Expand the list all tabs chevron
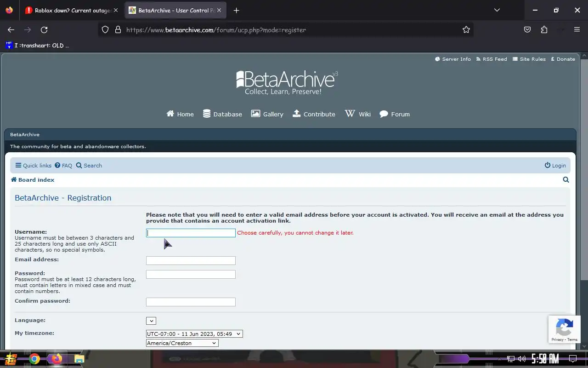The width and height of the screenshot is (588, 368). pyautogui.click(x=497, y=10)
